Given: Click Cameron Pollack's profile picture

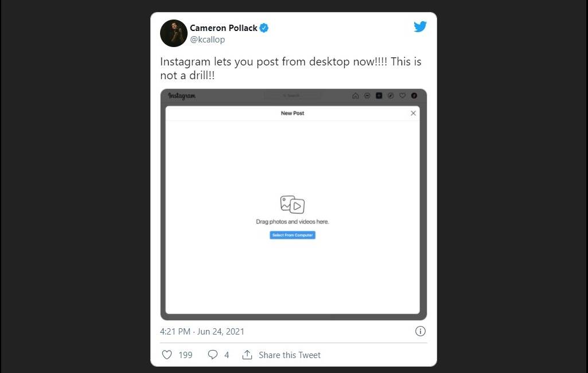Looking at the screenshot, I should [173, 33].
